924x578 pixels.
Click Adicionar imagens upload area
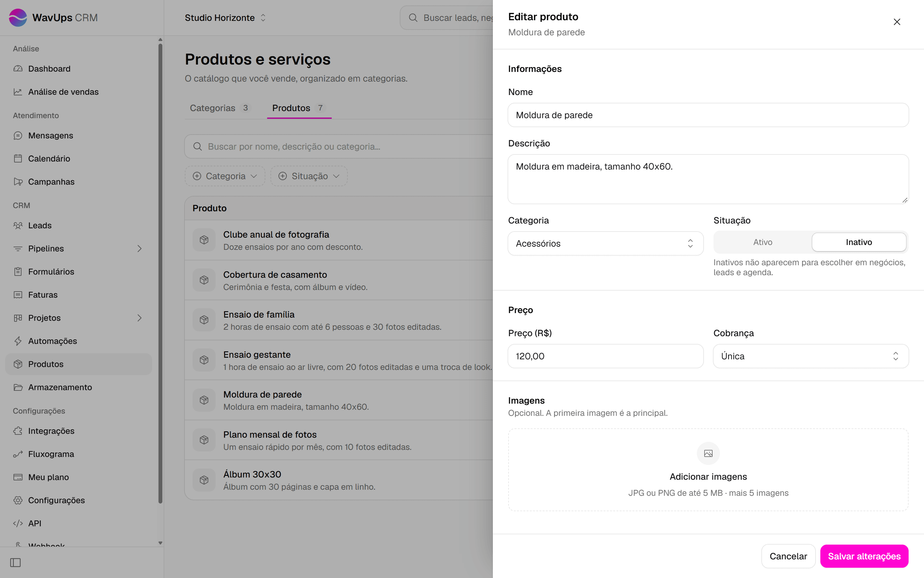pos(708,470)
